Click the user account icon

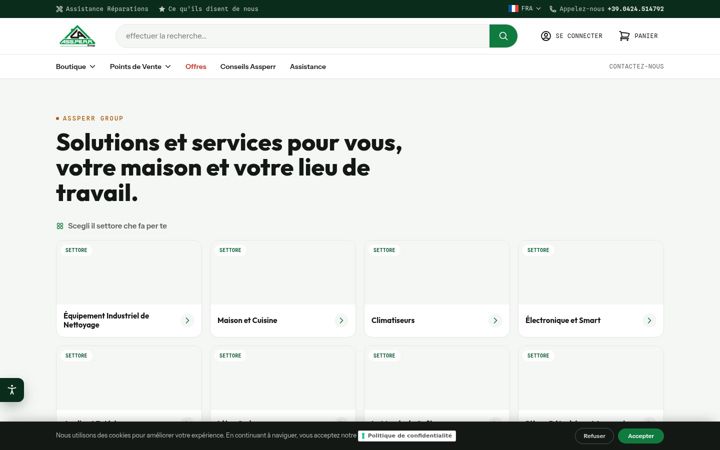(546, 36)
